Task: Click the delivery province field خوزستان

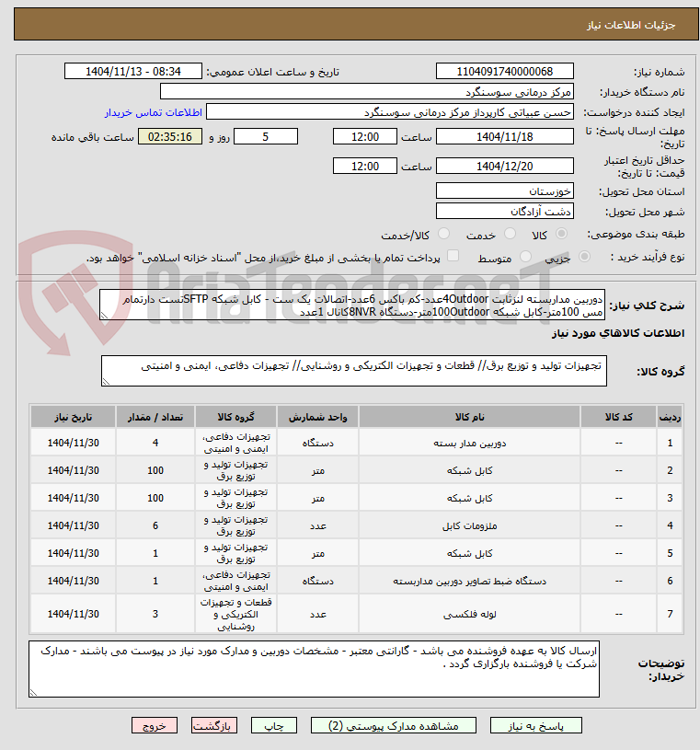Action: [x=504, y=191]
